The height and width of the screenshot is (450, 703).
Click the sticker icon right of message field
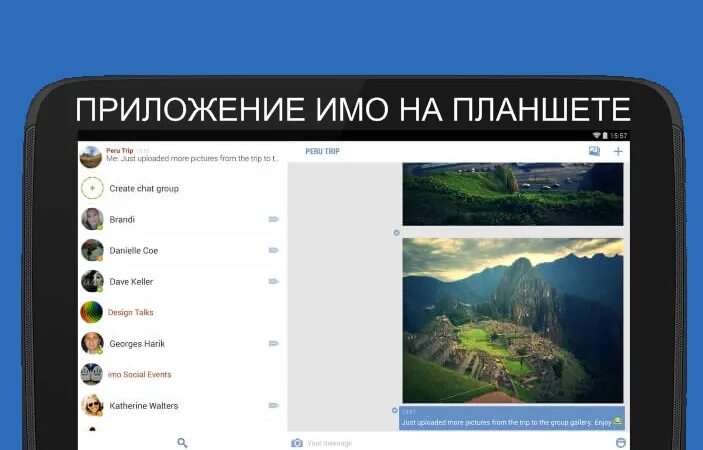pyautogui.click(x=621, y=443)
